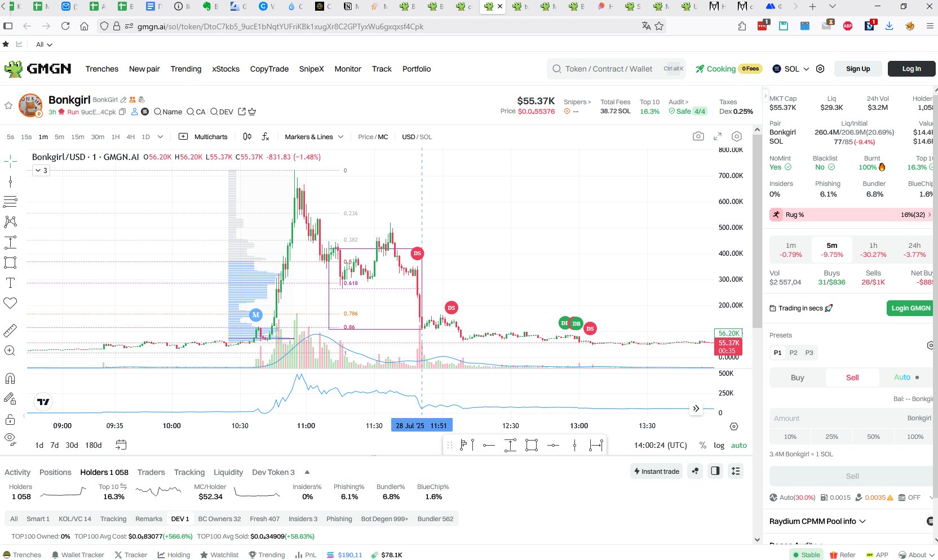938x560 pixels.
Task: Click the Login GMGN button
Action: tap(910, 308)
